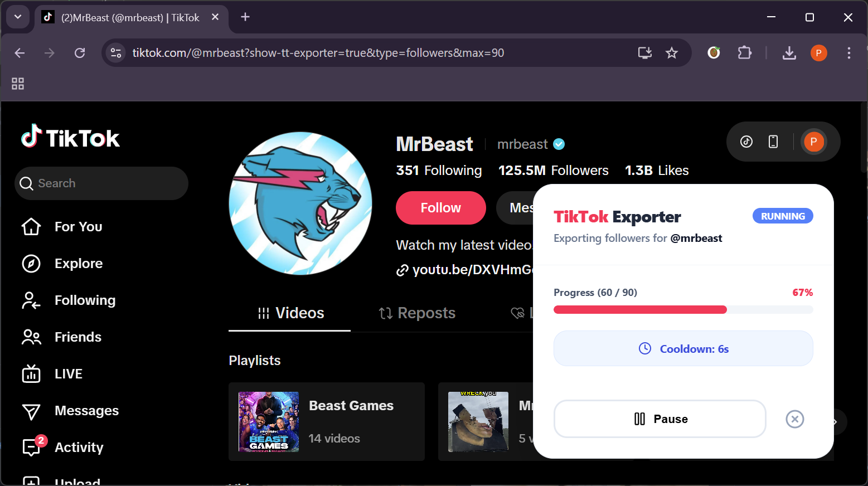
Task: Cancel the export with the X icon
Action: pos(795,419)
